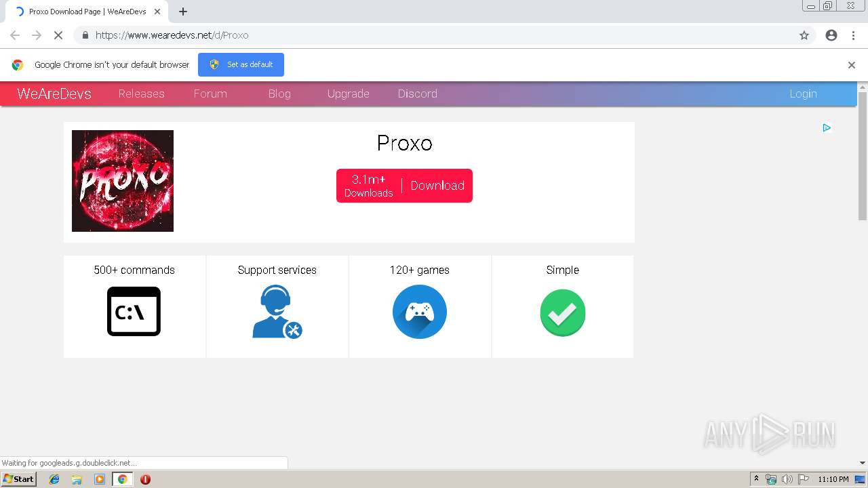
Task: Click the support services headset icon
Action: pyautogui.click(x=277, y=312)
